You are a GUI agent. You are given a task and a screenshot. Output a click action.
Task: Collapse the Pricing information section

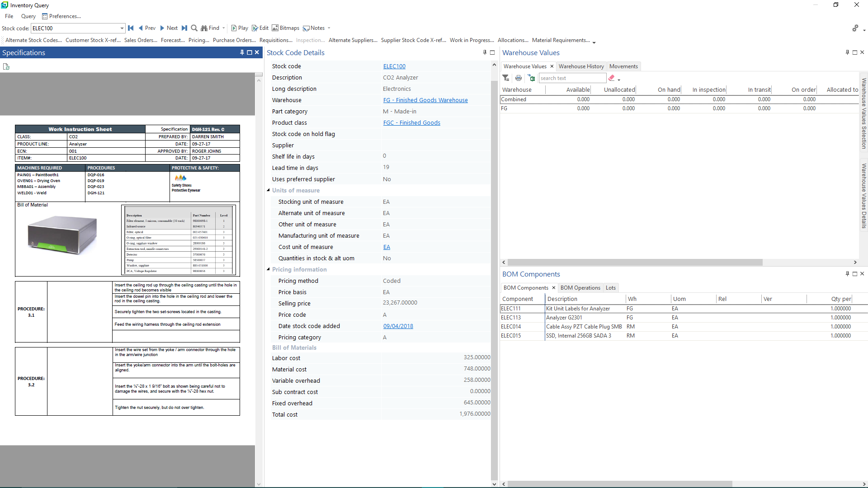(269, 269)
